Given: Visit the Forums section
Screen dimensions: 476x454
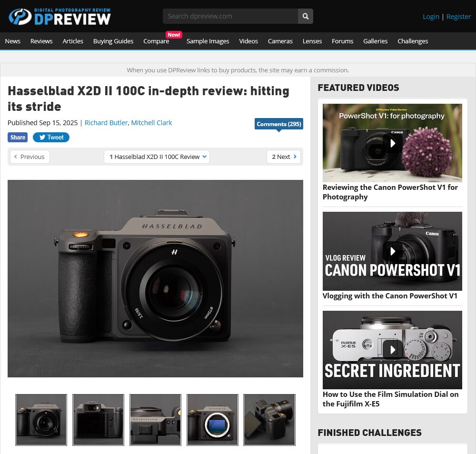Looking at the screenshot, I should tap(342, 41).
